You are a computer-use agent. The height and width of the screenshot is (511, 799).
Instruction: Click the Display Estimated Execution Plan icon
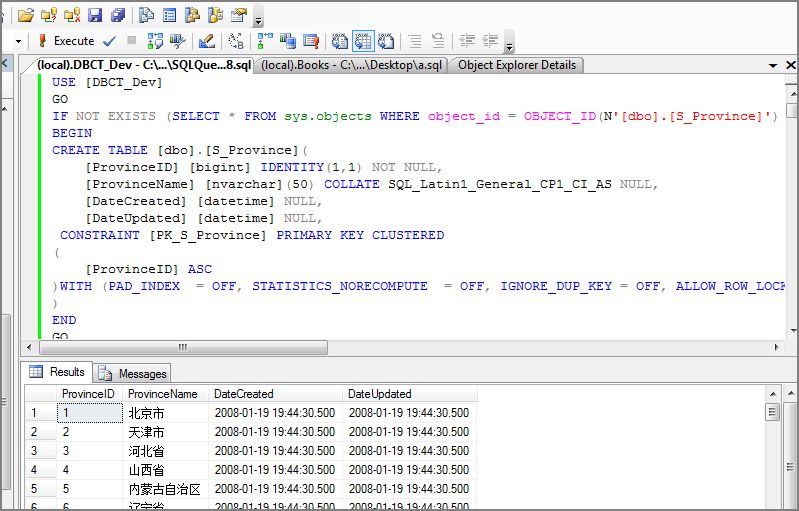[155, 41]
